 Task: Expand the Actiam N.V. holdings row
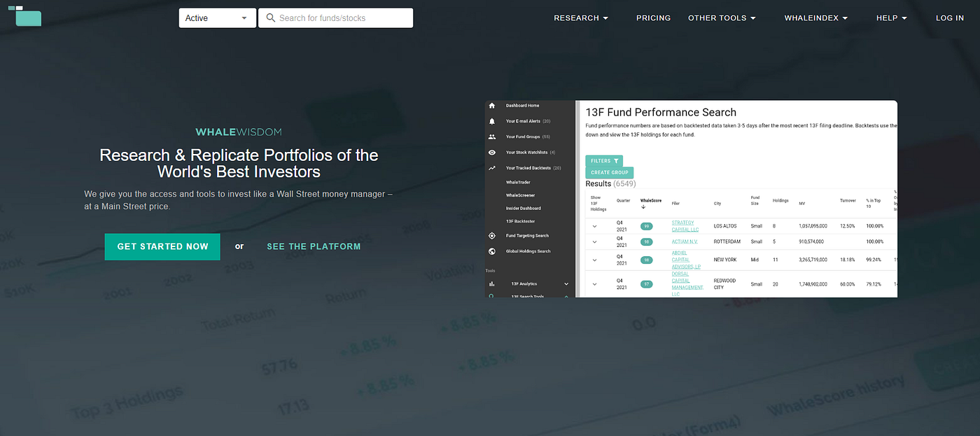(x=595, y=241)
